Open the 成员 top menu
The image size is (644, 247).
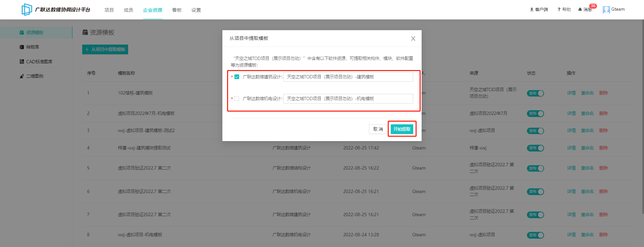(128, 10)
